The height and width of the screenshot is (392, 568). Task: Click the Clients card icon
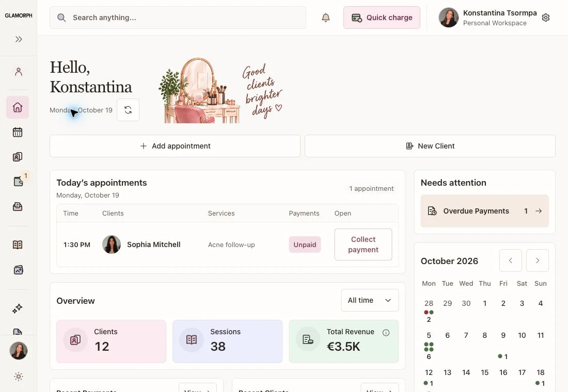click(x=75, y=340)
